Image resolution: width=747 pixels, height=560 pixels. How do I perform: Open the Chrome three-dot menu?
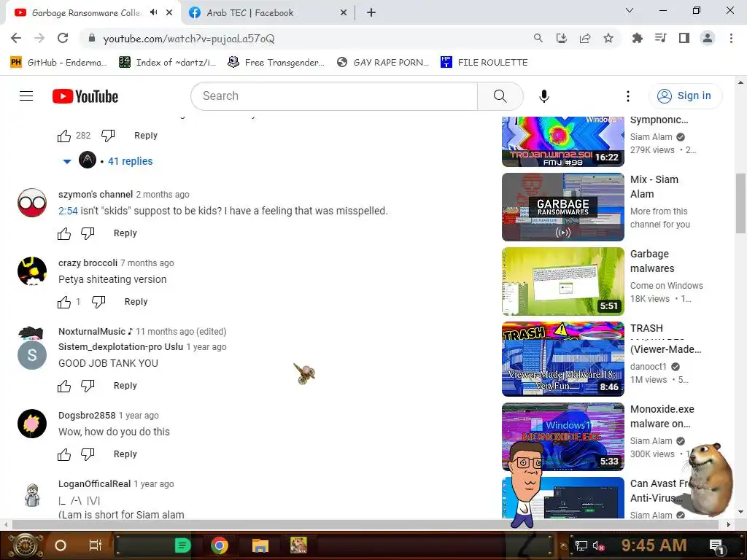[731, 38]
